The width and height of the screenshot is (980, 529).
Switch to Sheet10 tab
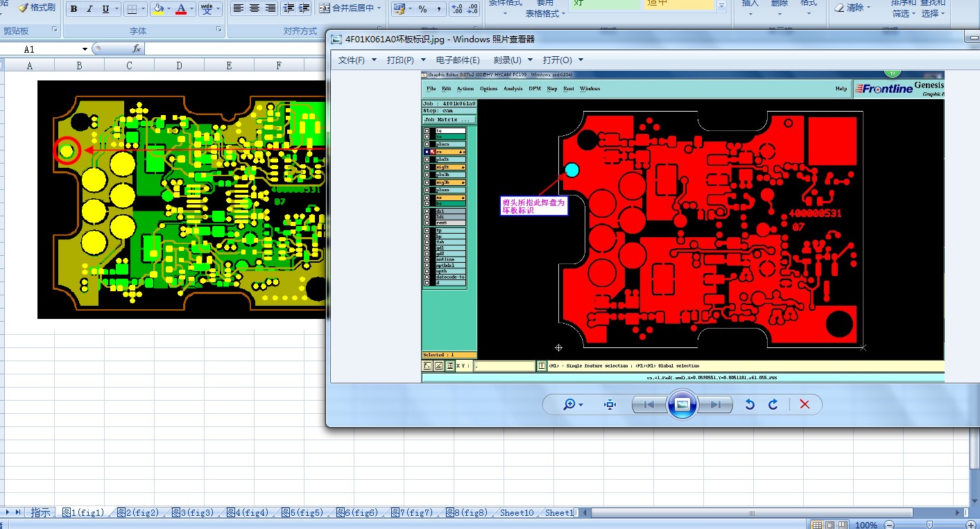click(x=517, y=513)
